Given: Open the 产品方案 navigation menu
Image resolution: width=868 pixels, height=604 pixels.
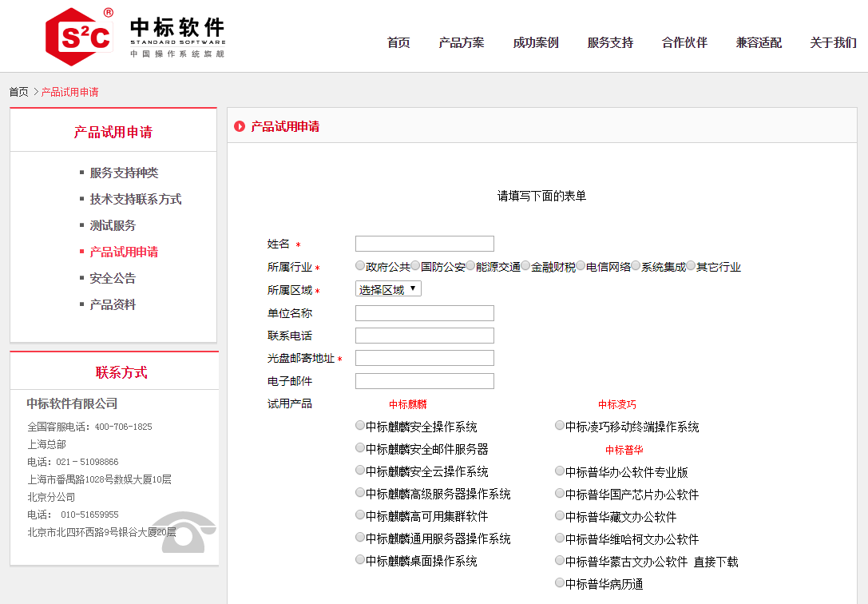Looking at the screenshot, I should [x=461, y=42].
